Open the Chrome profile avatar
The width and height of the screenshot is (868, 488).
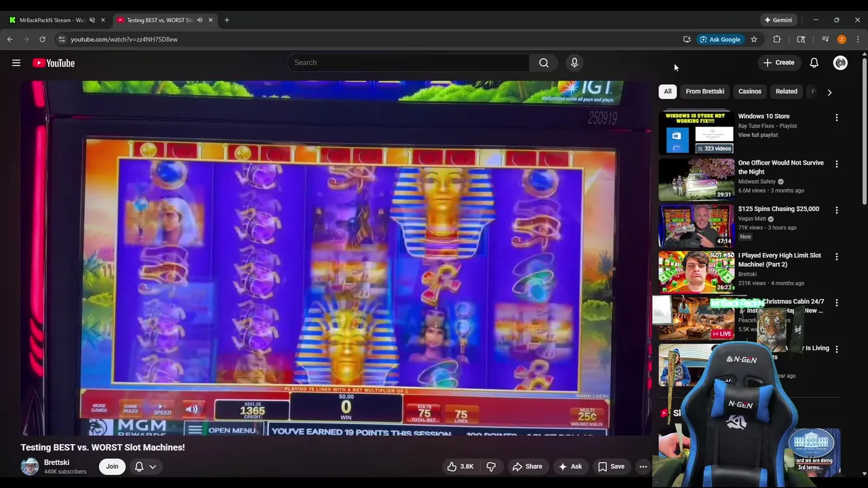point(842,39)
